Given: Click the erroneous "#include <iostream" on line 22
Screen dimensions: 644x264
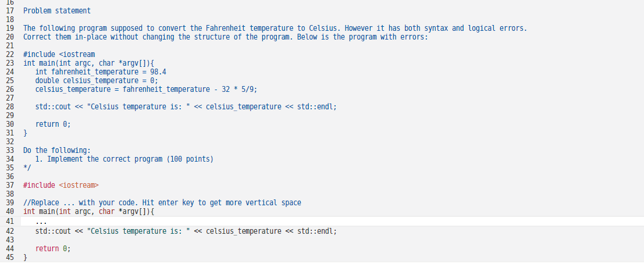Looking at the screenshot, I should pyautogui.click(x=59, y=54).
